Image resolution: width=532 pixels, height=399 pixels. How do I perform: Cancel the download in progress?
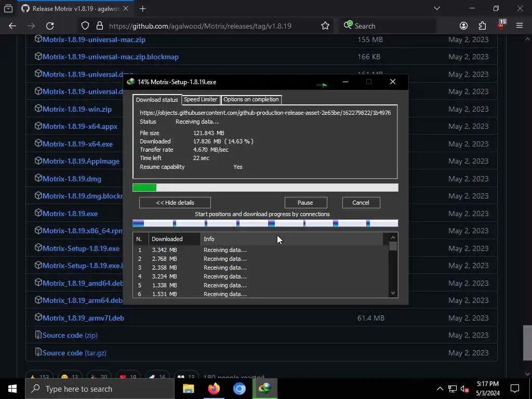click(x=361, y=203)
